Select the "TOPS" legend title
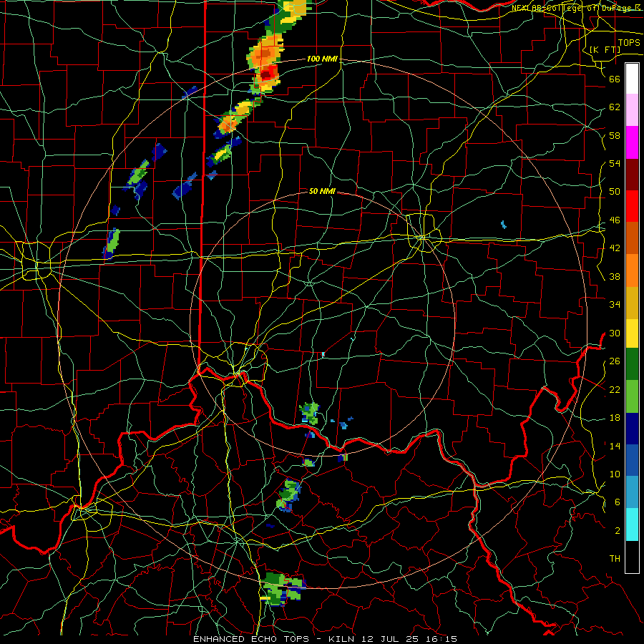This screenshot has width=644, height=644. 629,42
